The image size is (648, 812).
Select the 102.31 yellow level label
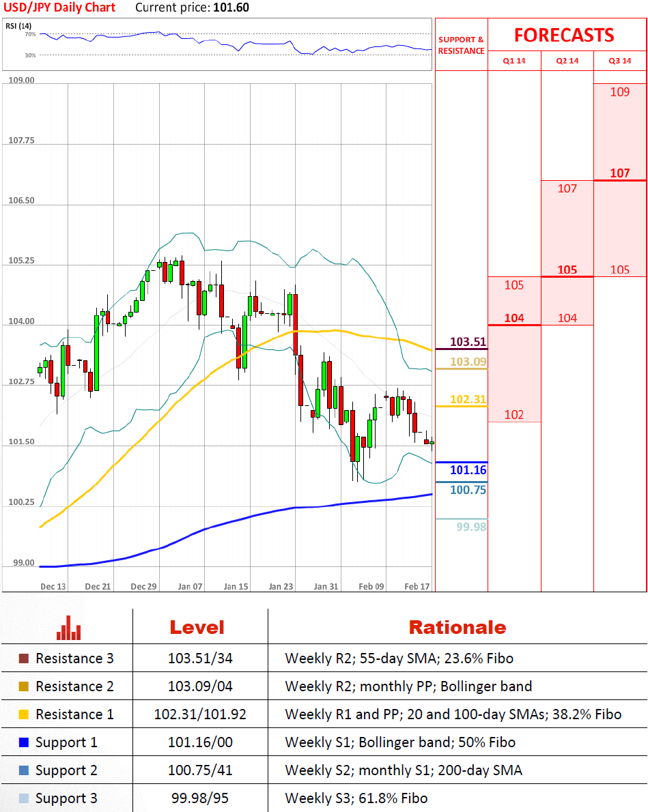coord(468,400)
